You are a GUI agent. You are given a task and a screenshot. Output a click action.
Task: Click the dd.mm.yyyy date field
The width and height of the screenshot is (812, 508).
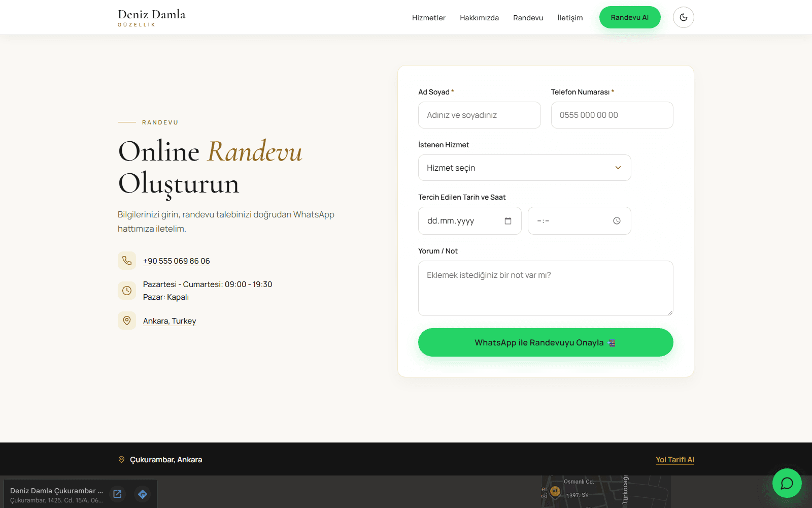point(469,221)
